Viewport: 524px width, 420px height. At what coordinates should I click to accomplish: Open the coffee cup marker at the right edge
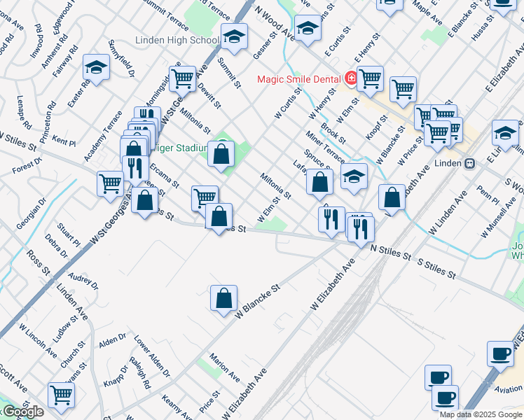(500, 354)
